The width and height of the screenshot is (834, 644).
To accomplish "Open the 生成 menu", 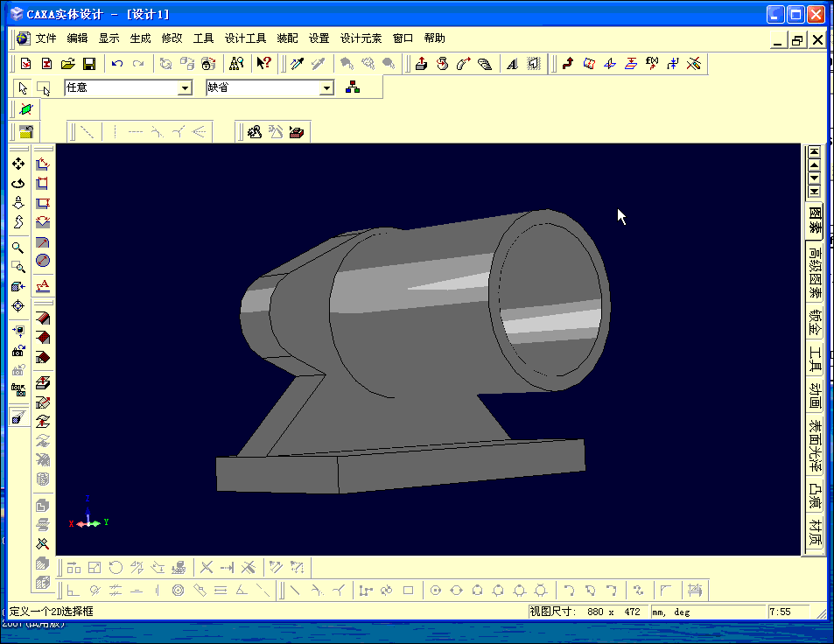I will 140,38.
